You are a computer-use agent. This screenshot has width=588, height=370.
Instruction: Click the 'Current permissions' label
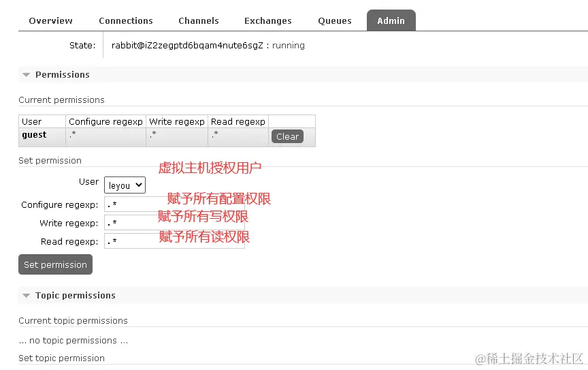point(61,100)
